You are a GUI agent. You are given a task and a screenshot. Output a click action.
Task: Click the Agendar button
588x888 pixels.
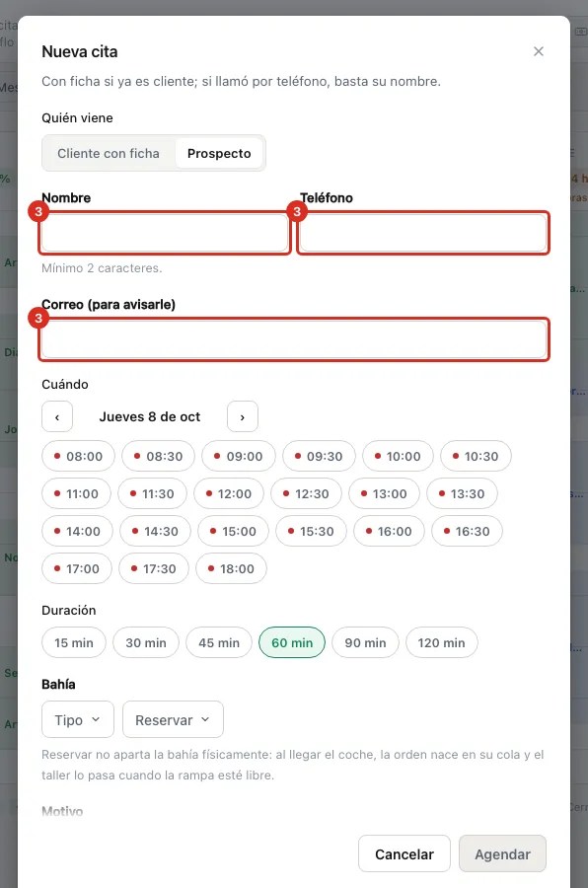point(502,854)
